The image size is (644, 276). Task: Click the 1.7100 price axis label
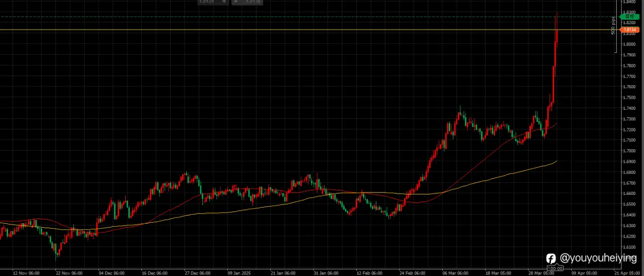(629, 140)
